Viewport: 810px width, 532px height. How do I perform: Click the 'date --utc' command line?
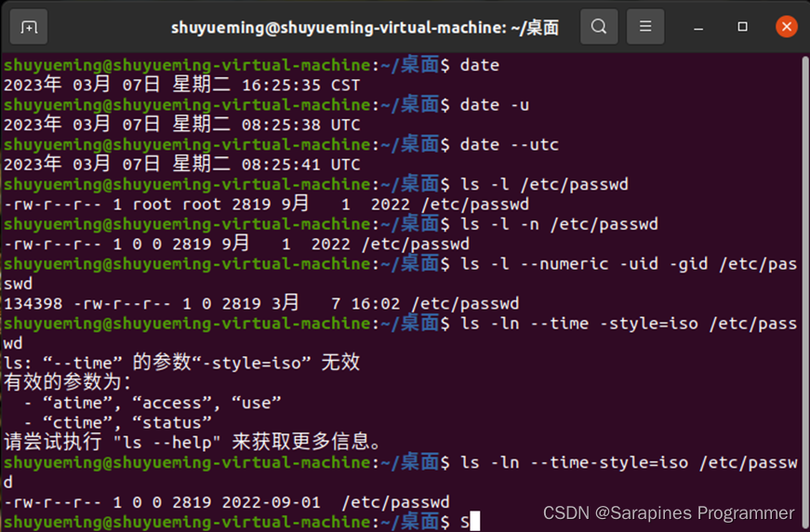281,144
